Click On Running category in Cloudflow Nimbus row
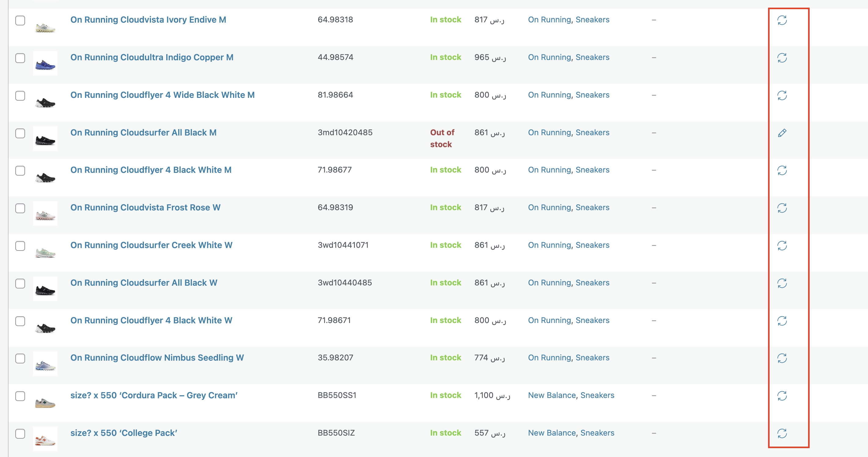This screenshot has width=868, height=457. coord(549,358)
